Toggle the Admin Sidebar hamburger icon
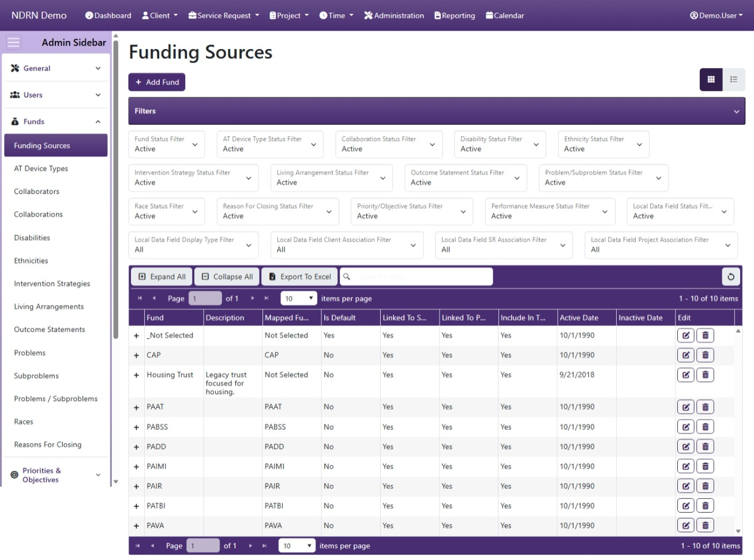Viewport: 754px width, 560px height. click(x=13, y=42)
